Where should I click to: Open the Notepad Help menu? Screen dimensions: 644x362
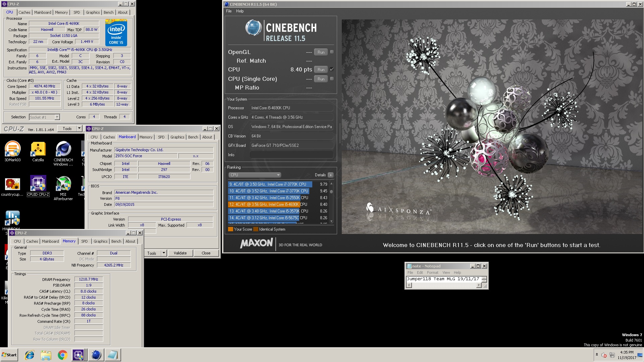pyautogui.click(x=458, y=273)
